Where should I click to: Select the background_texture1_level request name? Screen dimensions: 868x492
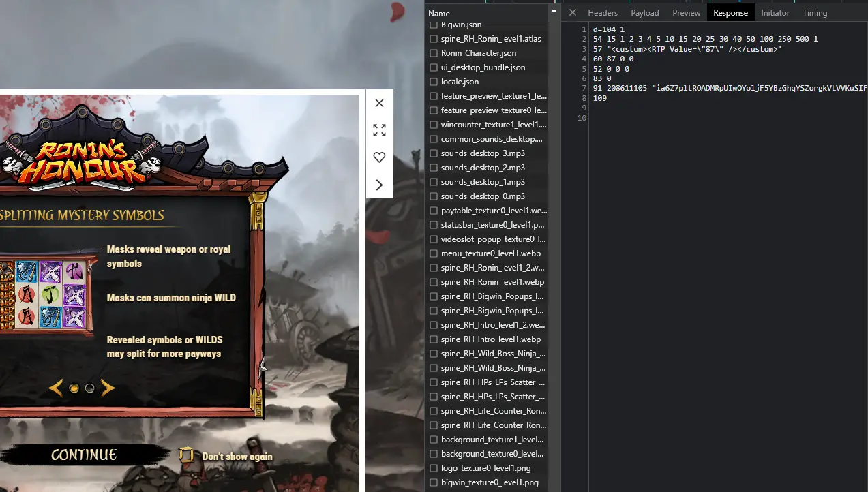point(492,440)
